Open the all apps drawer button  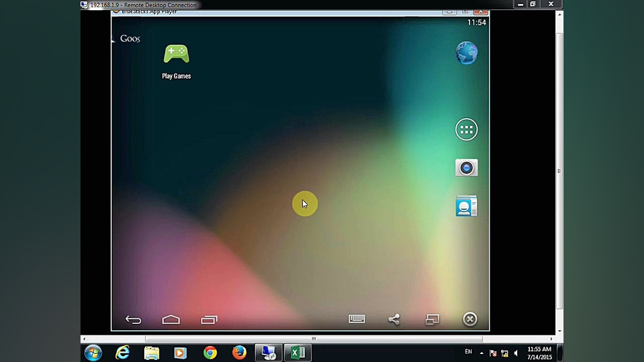[466, 129]
